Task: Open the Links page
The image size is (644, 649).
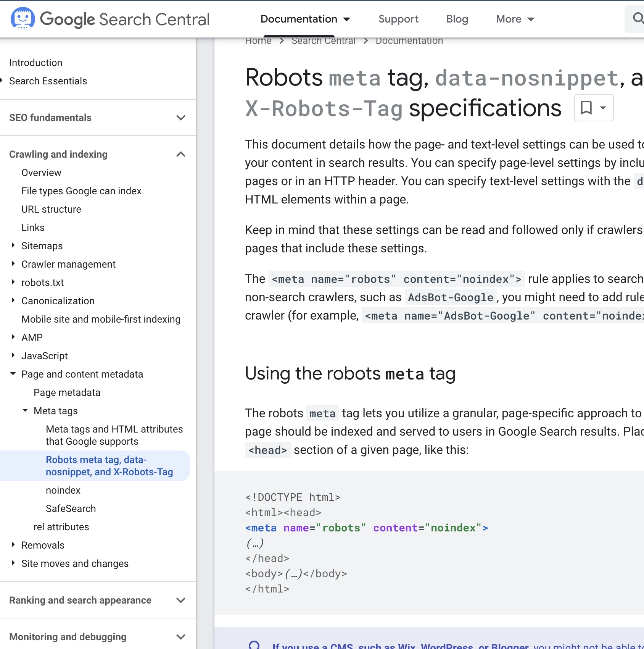Action: click(33, 228)
